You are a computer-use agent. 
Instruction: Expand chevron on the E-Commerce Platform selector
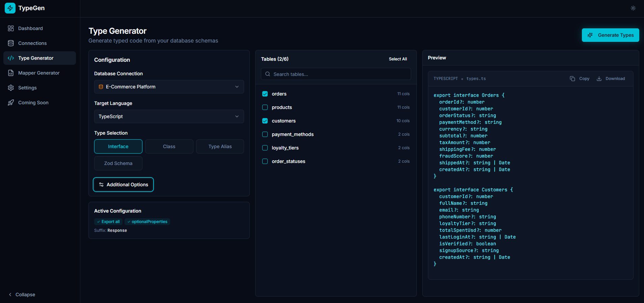[x=237, y=87]
